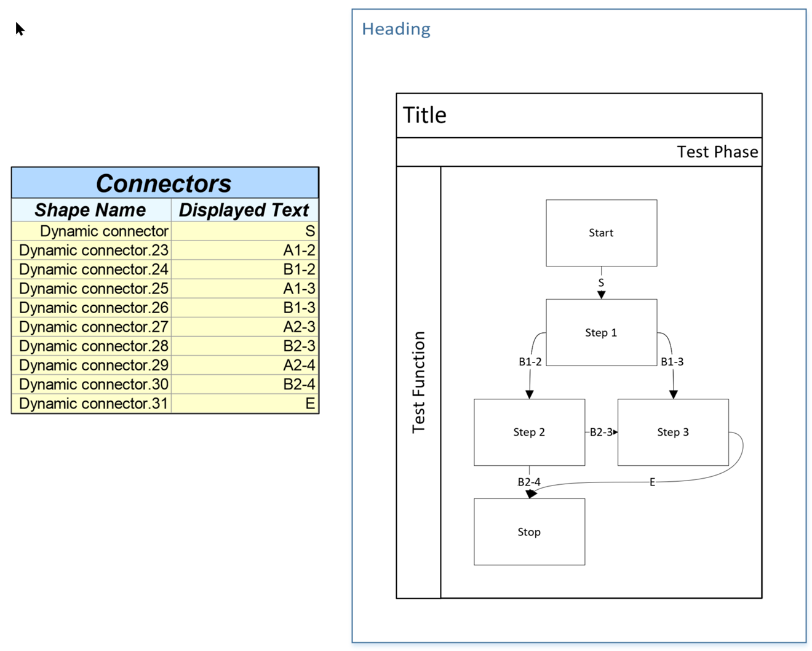Select the Test Phase header
Viewport: 812px width, 651px height.
click(x=718, y=152)
